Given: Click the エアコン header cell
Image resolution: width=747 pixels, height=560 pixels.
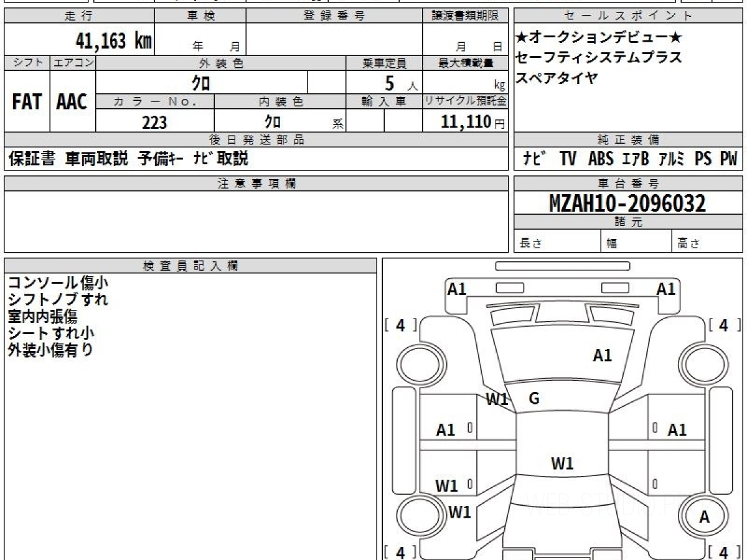Looking at the screenshot, I should point(73,63).
